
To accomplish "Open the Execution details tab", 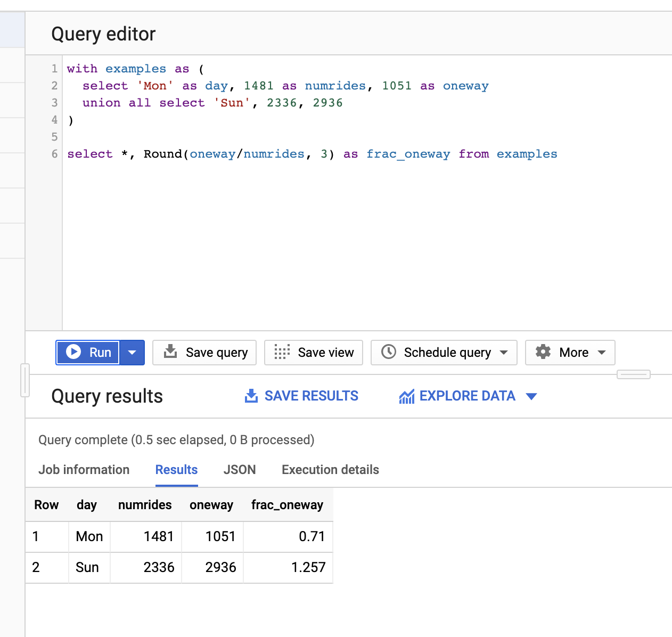I will [x=330, y=470].
